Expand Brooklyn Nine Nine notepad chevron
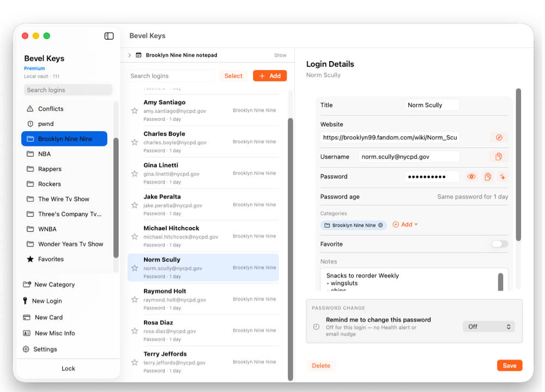This screenshot has width=545, height=392. [129, 55]
